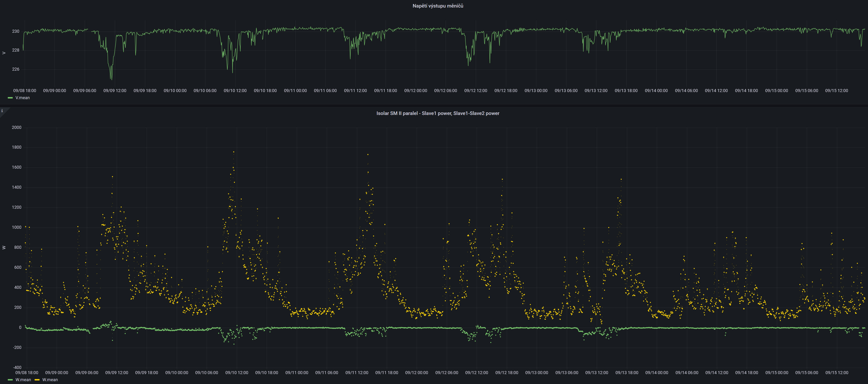Toggle the green W.mean legend label
Screen dimensions: 868x384
pyautogui.click(x=23, y=380)
